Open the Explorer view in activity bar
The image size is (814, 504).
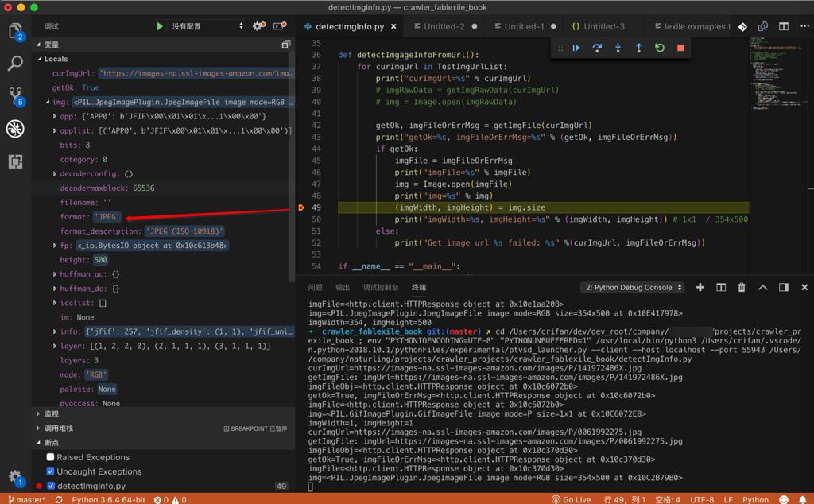(16, 32)
